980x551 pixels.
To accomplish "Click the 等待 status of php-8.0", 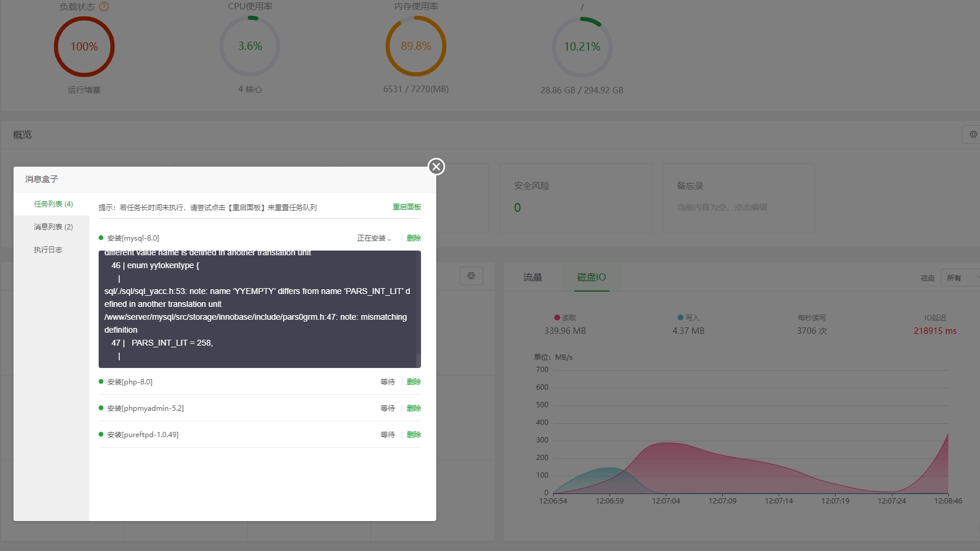I will tap(388, 382).
